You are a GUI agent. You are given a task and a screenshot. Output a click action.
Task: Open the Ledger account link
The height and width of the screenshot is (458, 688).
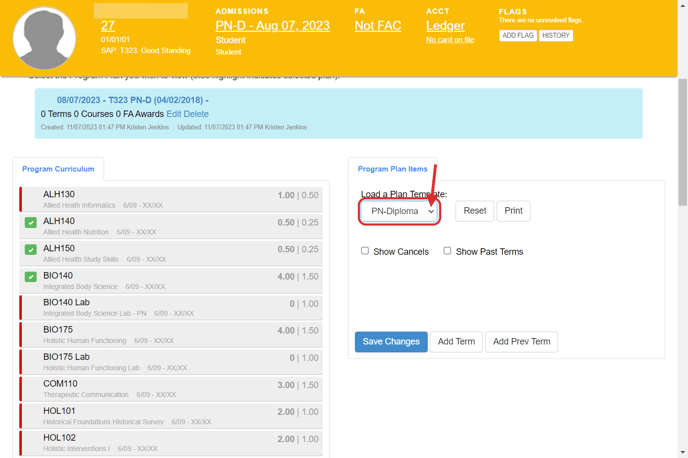click(445, 26)
